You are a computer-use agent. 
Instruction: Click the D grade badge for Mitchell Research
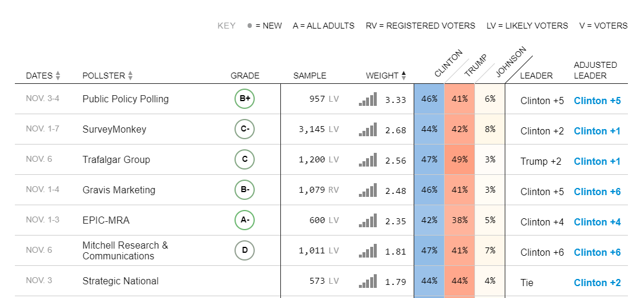[245, 250]
